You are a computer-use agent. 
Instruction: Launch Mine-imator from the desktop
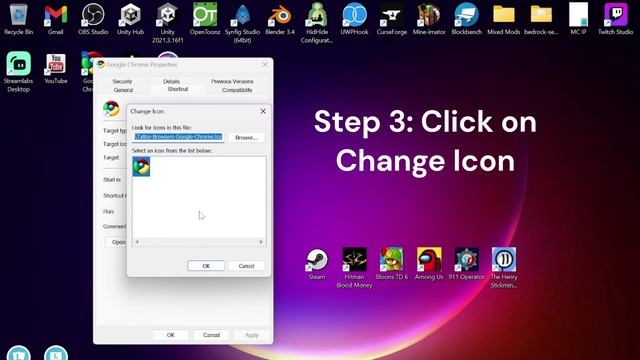[429, 19]
